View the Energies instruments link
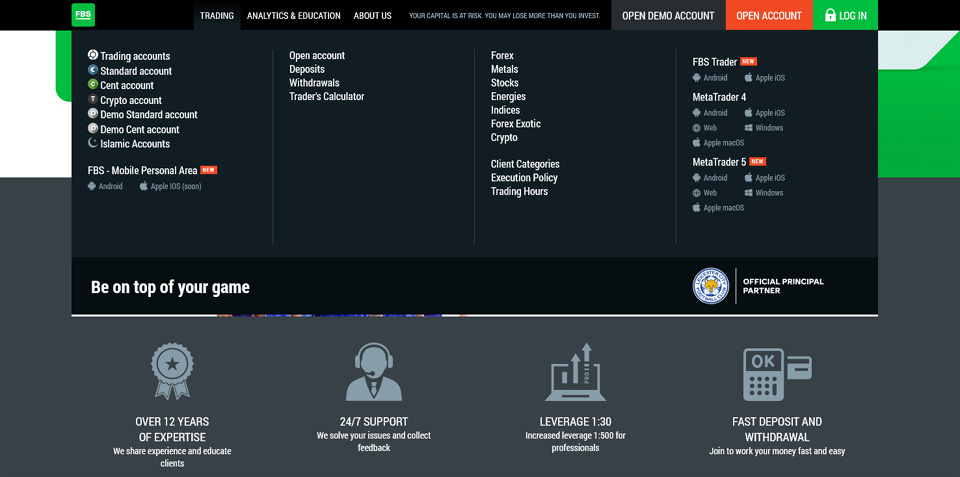The image size is (960, 477). coord(508,96)
